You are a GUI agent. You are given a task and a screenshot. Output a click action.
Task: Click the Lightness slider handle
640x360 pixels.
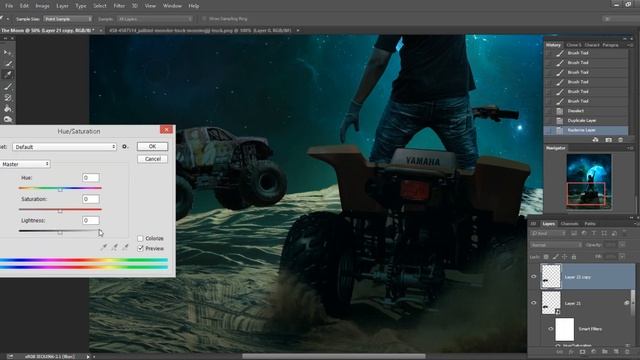tap(60, 232)
